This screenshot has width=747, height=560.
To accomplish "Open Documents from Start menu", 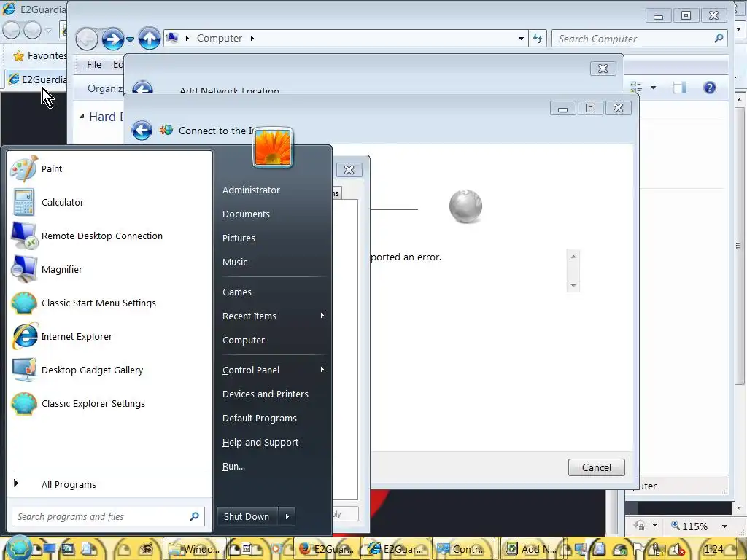I will point(246,214).
